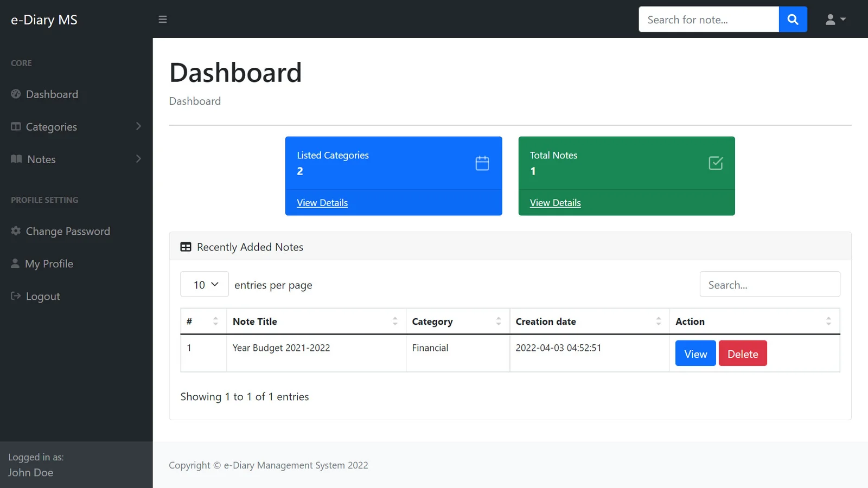The width and height of the screenshot is (868, 488).
Task: Sort table by Action column
Action: coord(755,322)
